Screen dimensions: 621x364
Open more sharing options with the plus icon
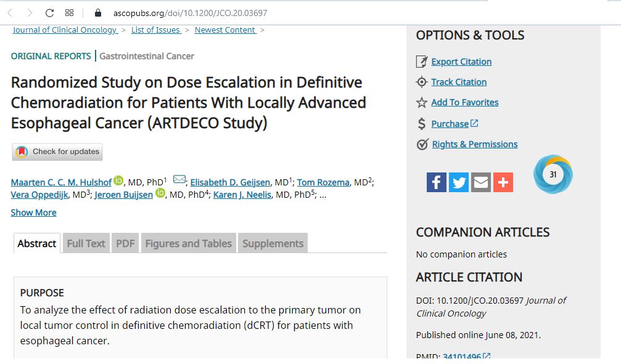coord(503,182)
